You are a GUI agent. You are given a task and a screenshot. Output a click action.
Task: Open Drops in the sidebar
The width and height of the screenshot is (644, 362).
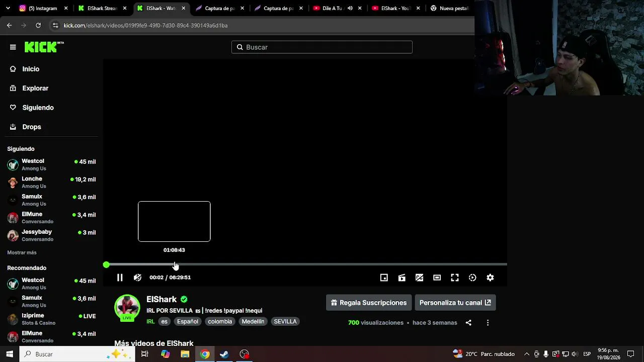32,127
